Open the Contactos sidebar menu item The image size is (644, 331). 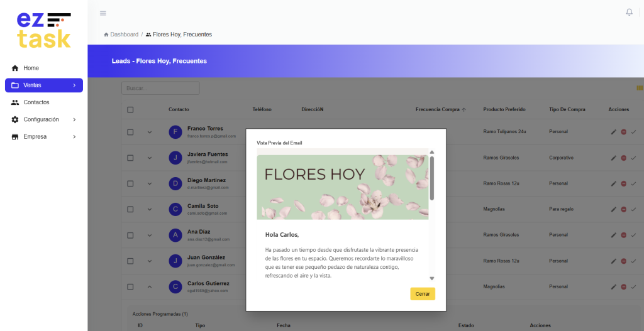point(36,102)
